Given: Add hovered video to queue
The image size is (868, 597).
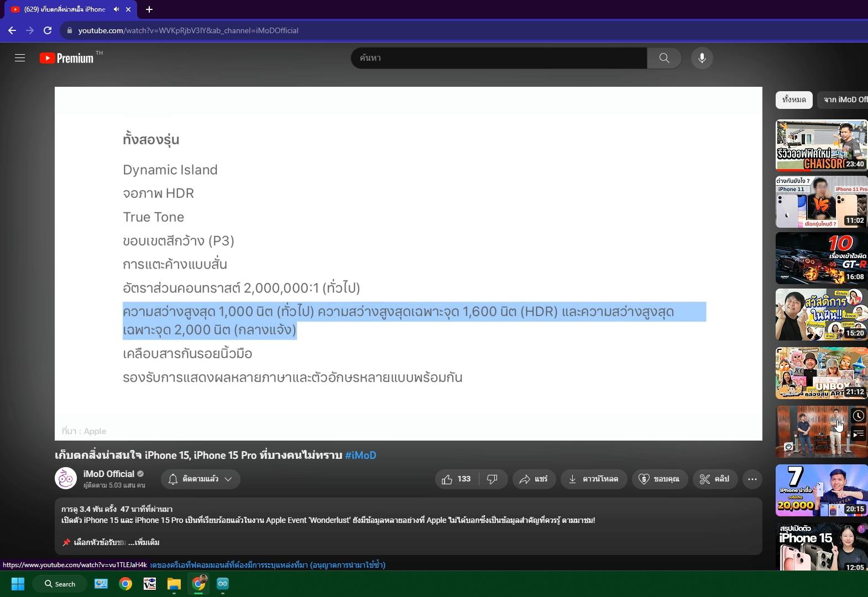Looking at the screenshot, I should pos(858,434).
